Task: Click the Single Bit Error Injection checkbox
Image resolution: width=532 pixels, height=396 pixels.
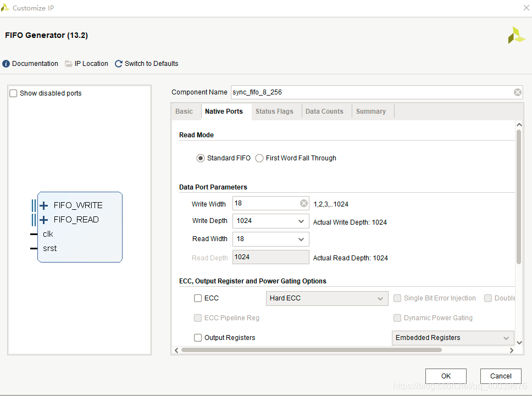Action: click(397, 298)
